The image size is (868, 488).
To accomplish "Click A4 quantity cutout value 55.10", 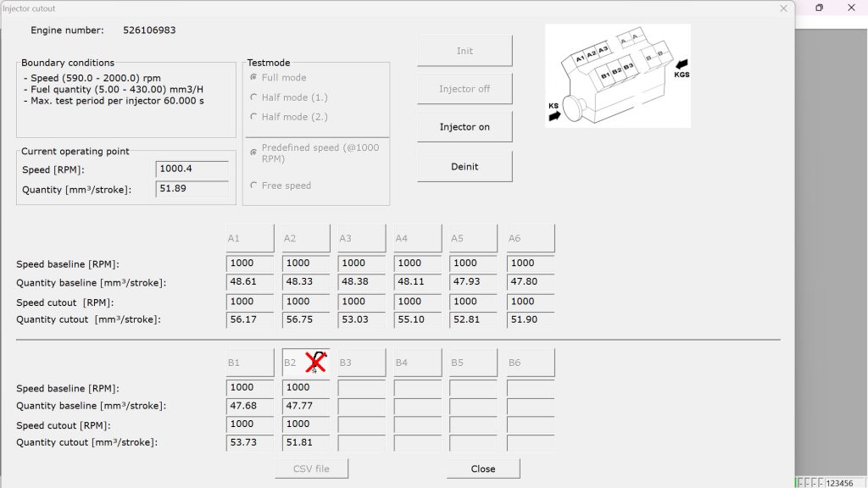I will (417, 319).
